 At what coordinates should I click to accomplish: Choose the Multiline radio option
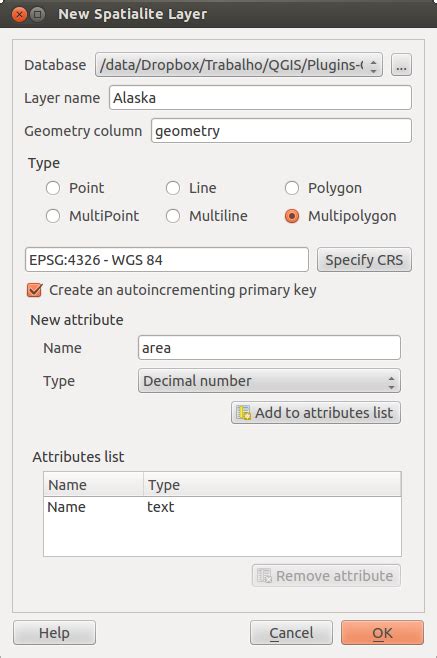coord(173,216)
